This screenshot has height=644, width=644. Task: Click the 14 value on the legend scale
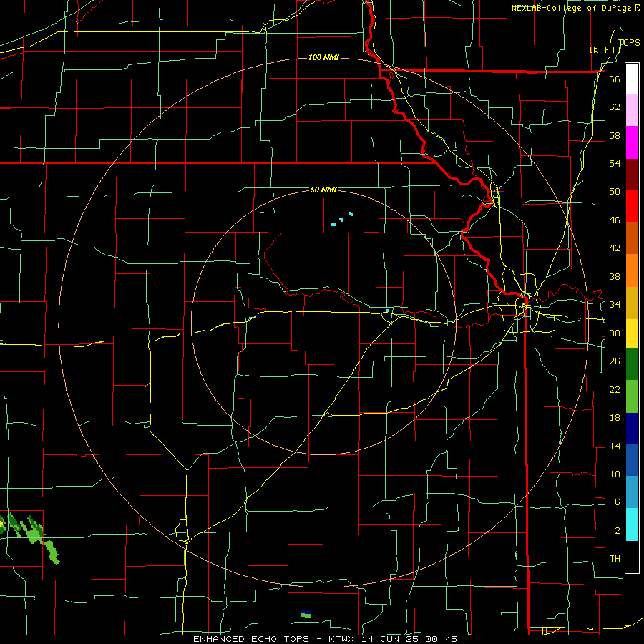pyautogui.click(x=615, y=446)
